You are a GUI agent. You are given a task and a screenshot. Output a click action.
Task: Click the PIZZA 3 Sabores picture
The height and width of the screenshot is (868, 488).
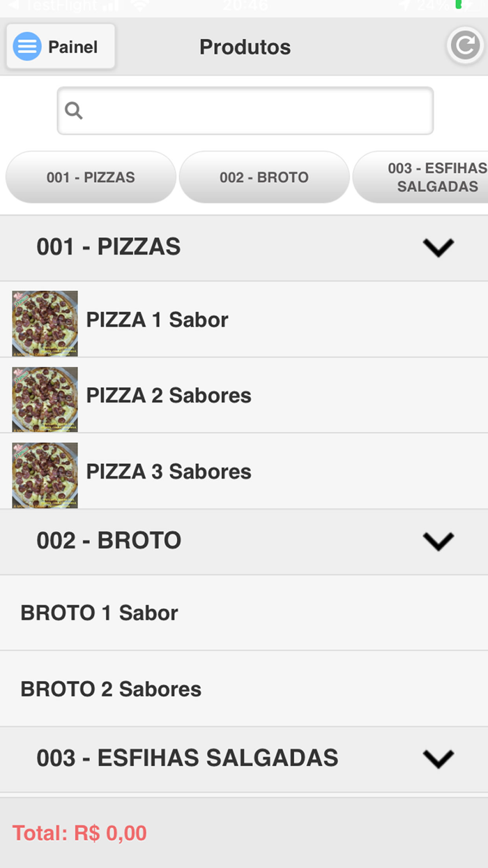(x=44, y=474)
